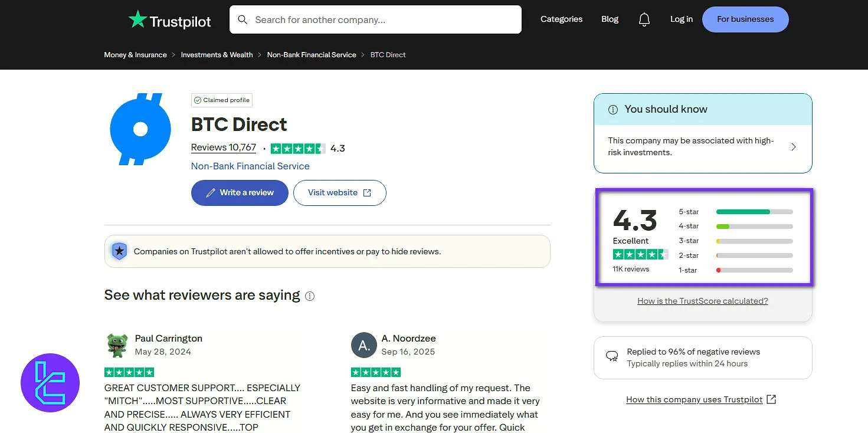
Task: Expand the high-risk investments notice chevron
Action: pyautogui.click(x=794, y=146)
